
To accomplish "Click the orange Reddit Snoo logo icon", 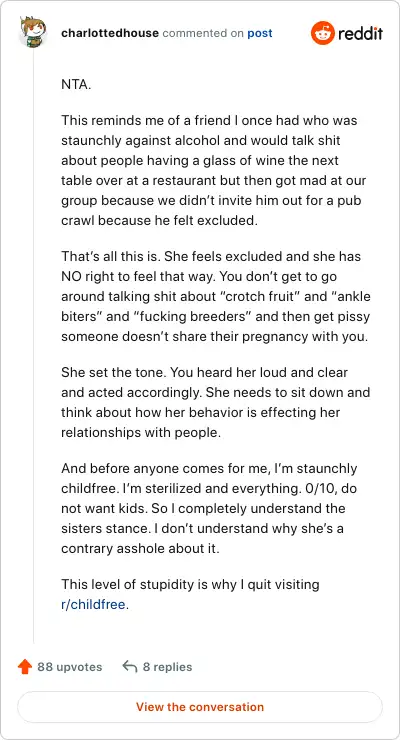I will [x=322, y=33].
